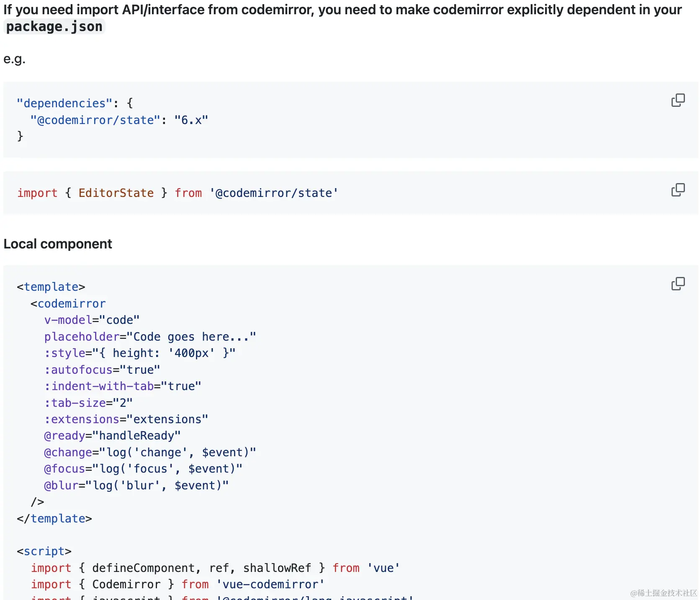Image resolution: width=700 pixels, height=600 pixels.
Task: Select the :extensions="extensions" binding
Action: click(126, 419)
